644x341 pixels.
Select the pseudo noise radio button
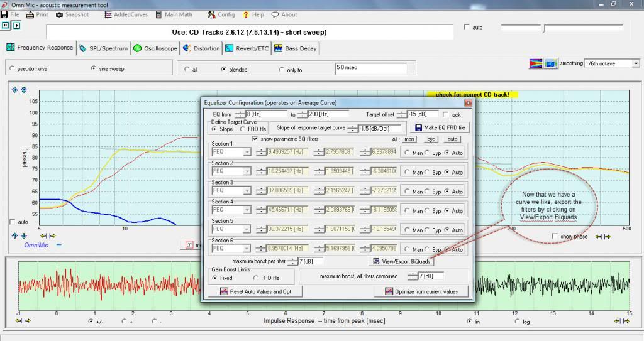12,68
